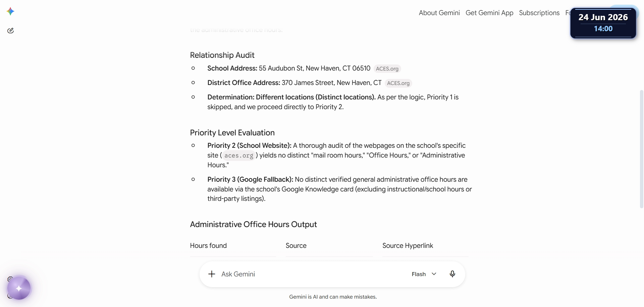Image resolution: width=644 pixels, height=307 pixels.
Task: Open Get Gemini App link
Action: [489, 13]
